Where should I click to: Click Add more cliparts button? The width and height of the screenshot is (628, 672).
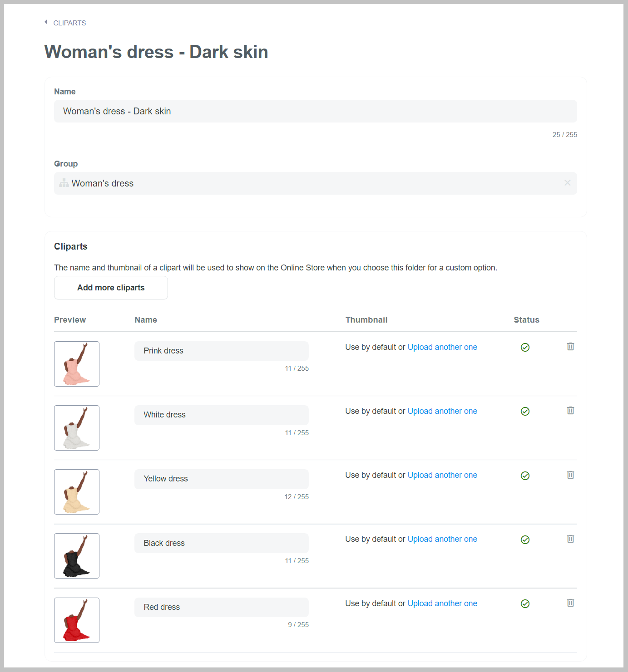tap(111, 288)
